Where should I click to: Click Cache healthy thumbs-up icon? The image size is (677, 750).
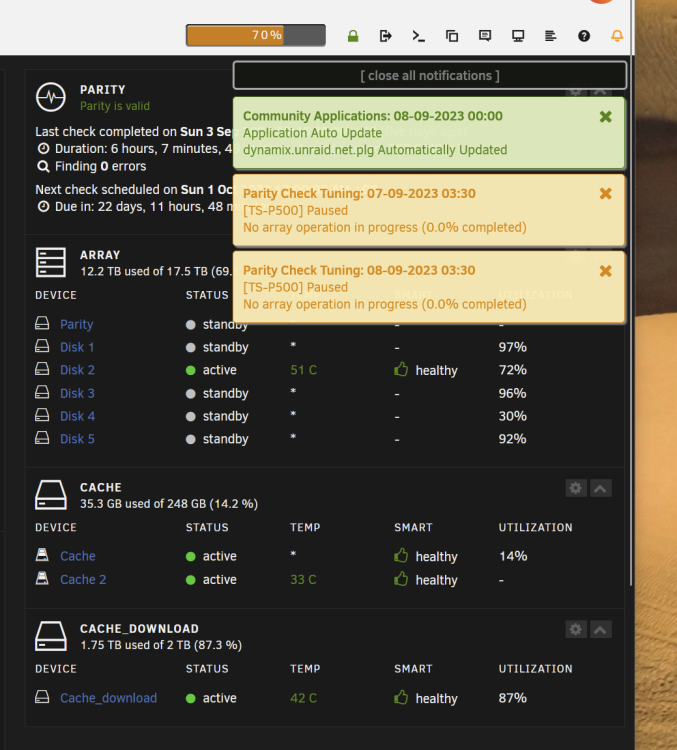[x=401, y=555]
